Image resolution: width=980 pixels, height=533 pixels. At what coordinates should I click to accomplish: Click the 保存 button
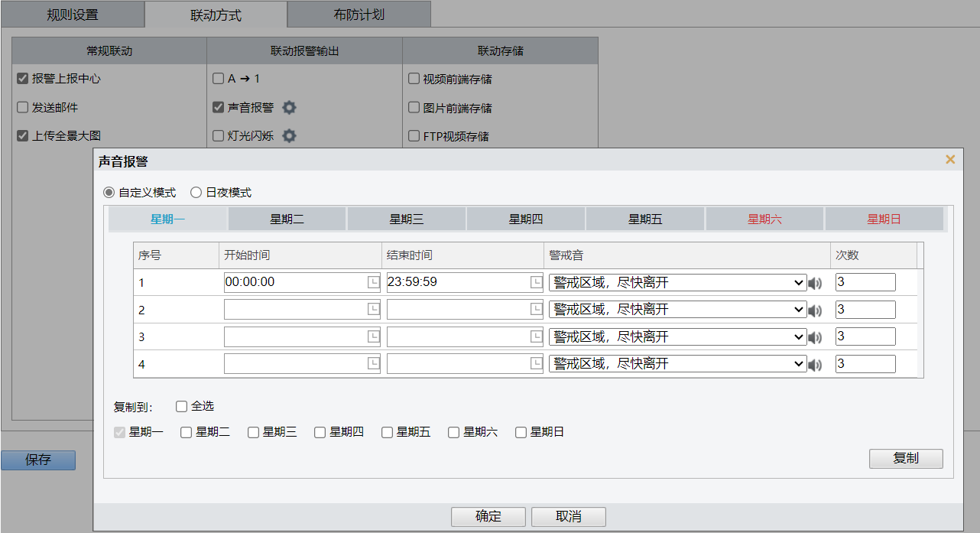(x=38, y=460)
